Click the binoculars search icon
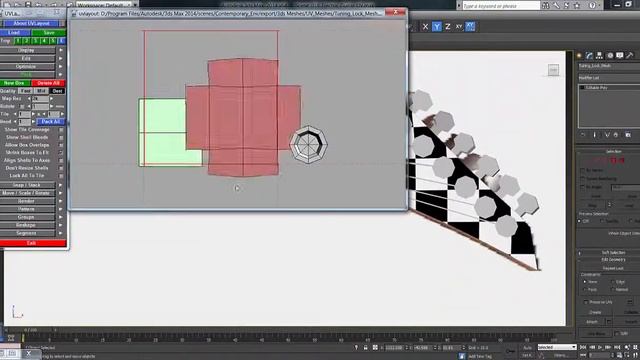Image resolution: width=640 pixels, height=360 pixels. click(x=546, y=5)
